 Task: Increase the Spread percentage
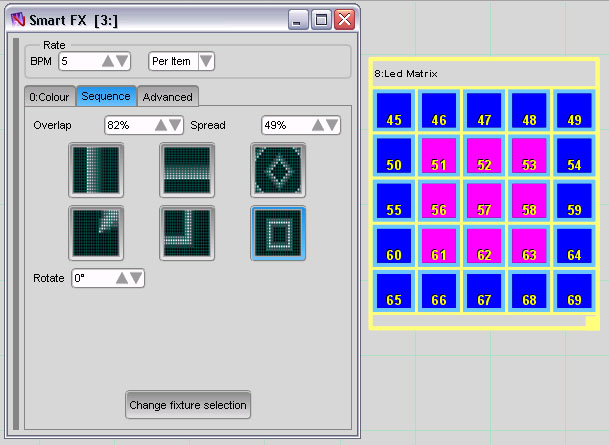coord(319,126)
